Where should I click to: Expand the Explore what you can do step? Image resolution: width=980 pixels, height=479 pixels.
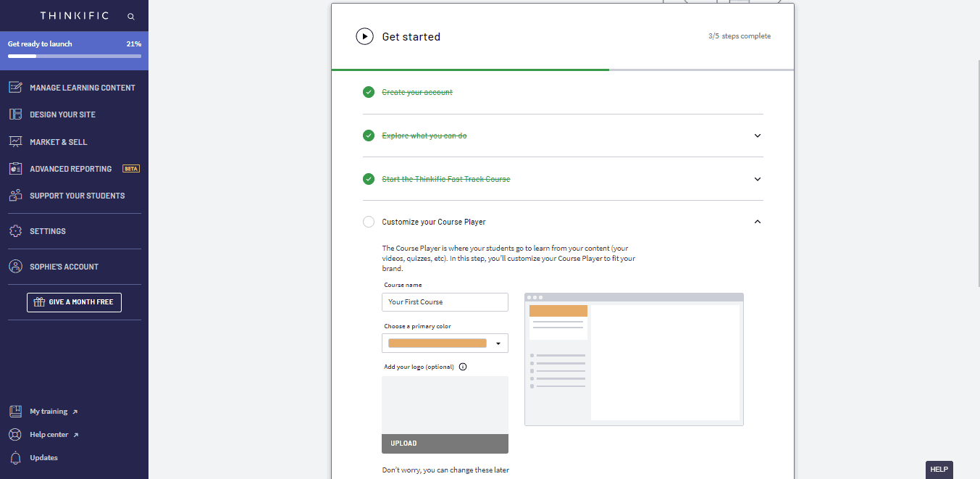(758, 136)
